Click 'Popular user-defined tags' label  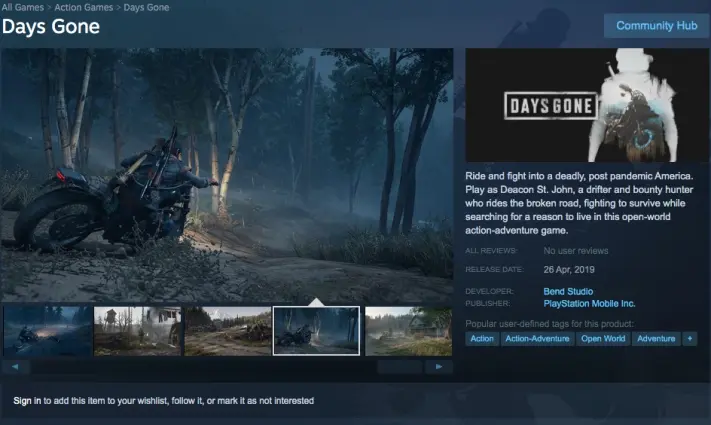550,323
